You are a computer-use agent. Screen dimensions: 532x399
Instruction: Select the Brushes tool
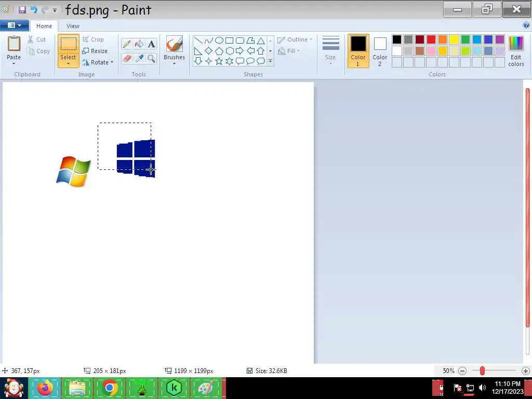point(175,48)
